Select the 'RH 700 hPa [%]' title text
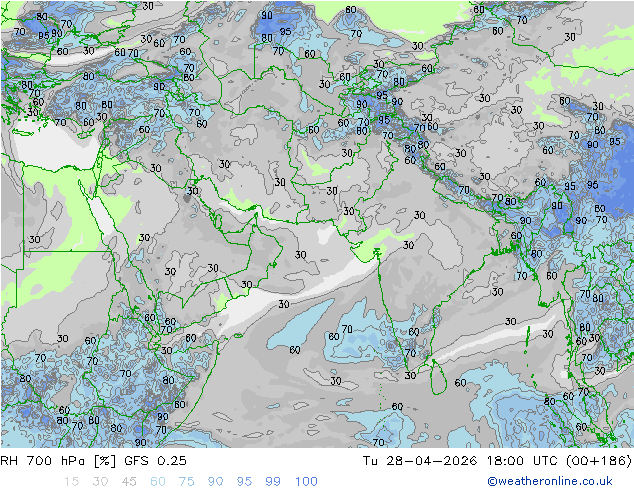 coord(58,461)
